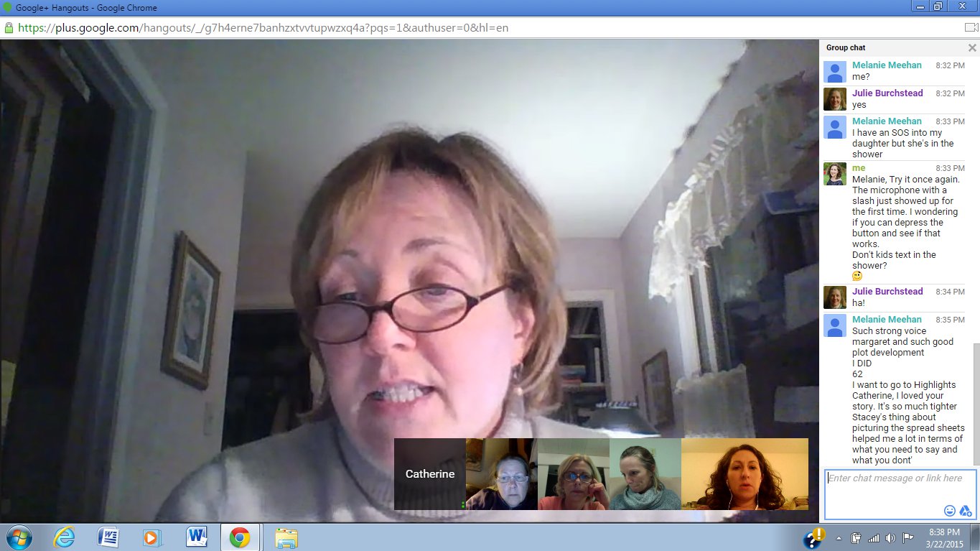Open the taskbar clock showing 8:38 PM
Screen dimensions: 980x551
click(944, 537)
